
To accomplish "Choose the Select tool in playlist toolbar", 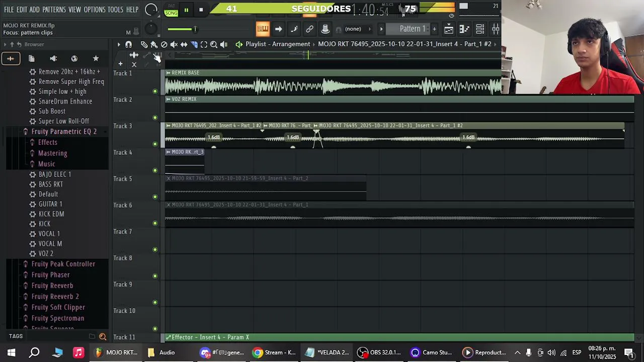I will pos(204,44).
